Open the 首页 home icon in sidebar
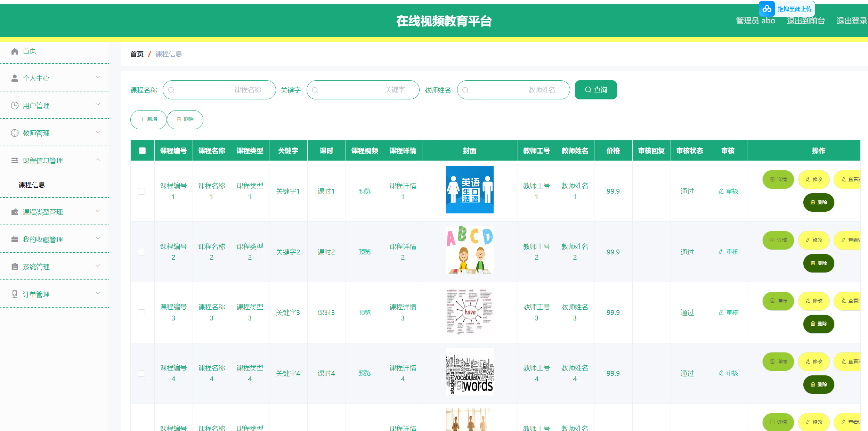 tap(15, 51)
